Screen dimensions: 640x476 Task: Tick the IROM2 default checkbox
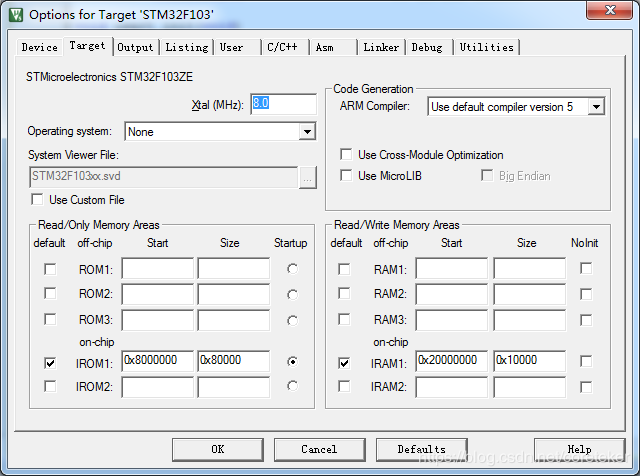pos(50,386)
